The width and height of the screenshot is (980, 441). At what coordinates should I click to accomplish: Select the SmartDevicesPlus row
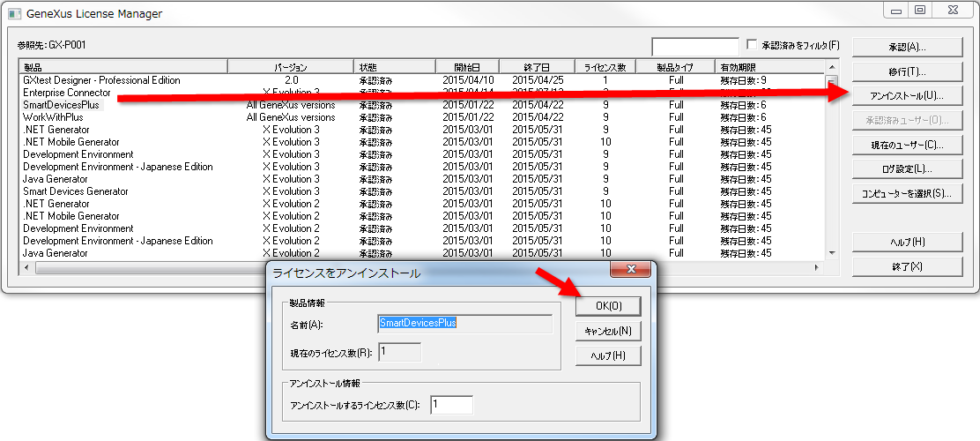(422, 105)
